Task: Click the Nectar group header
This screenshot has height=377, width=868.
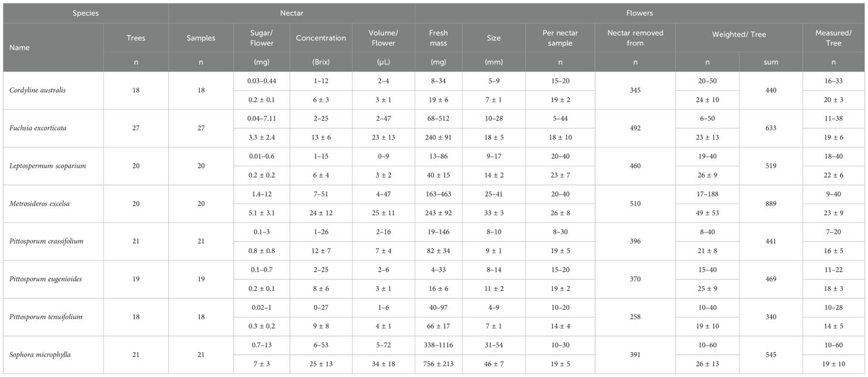Action: [x=291, y=12]
